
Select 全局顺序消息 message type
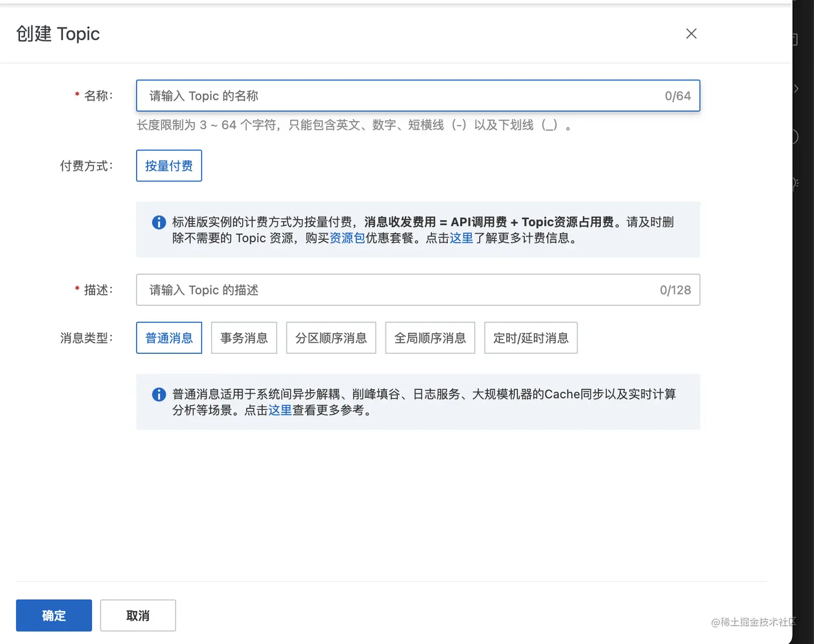point(430,338)
